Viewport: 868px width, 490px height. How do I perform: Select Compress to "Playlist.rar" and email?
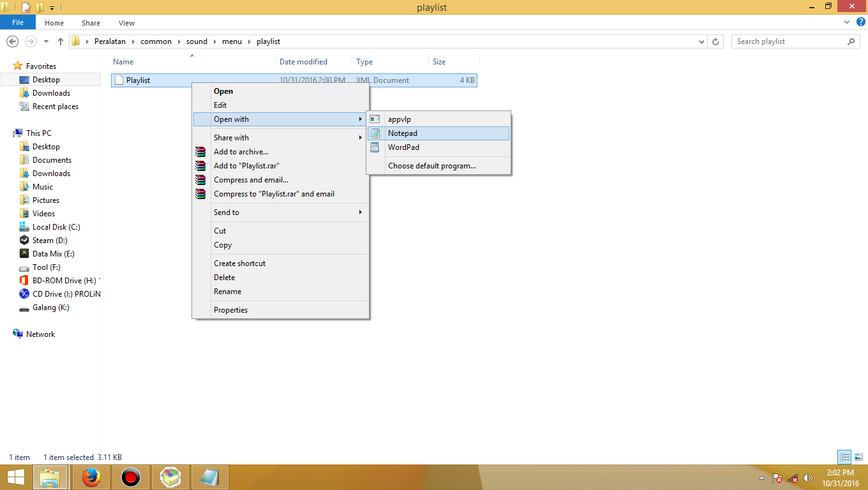pos(281,194)
